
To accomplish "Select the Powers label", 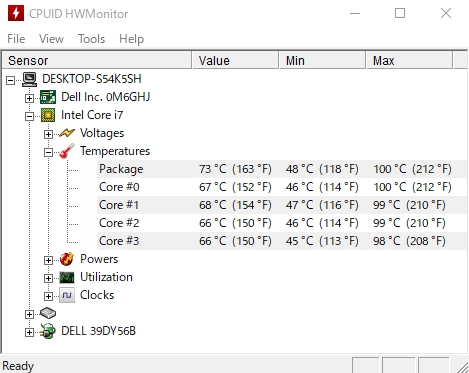I will click(x=99, y=259).
